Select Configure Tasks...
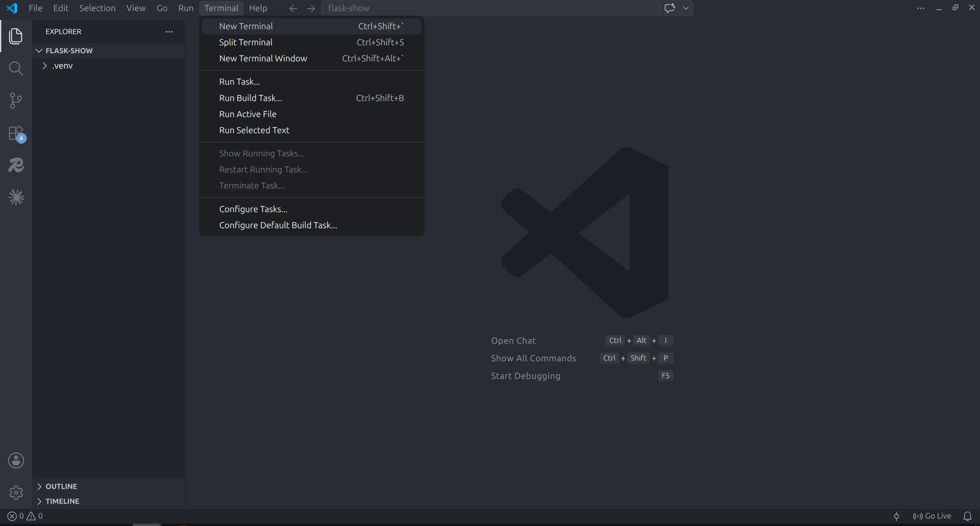Screen dimensions: 980x526 (x=312, y=209)
